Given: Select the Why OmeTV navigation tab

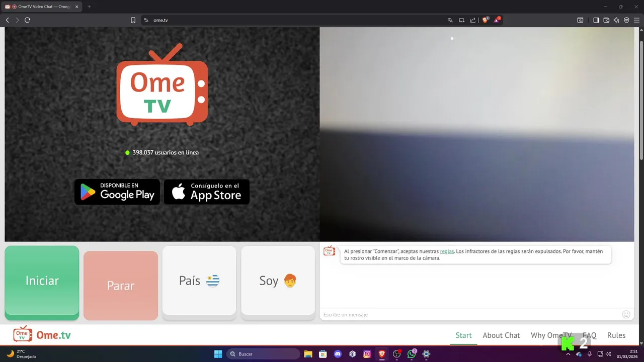Looking at the screenshot, I should click(x=551, y=335).
